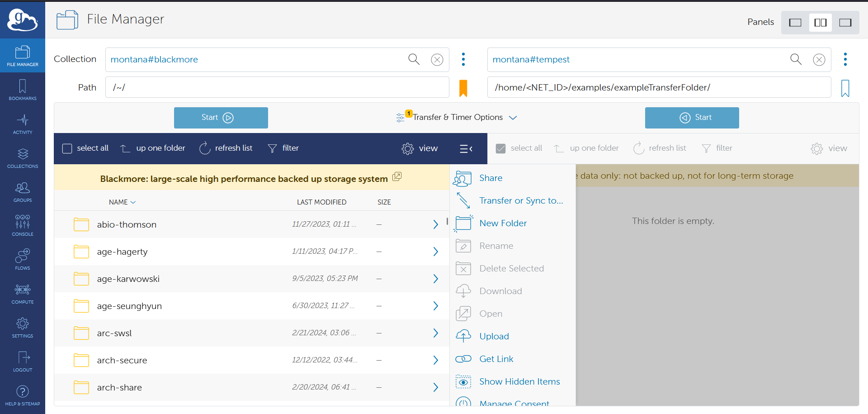This screenshot has width=868, height=414.
Task: Switch to single right panel layout
Action: [x=845, y=23]
